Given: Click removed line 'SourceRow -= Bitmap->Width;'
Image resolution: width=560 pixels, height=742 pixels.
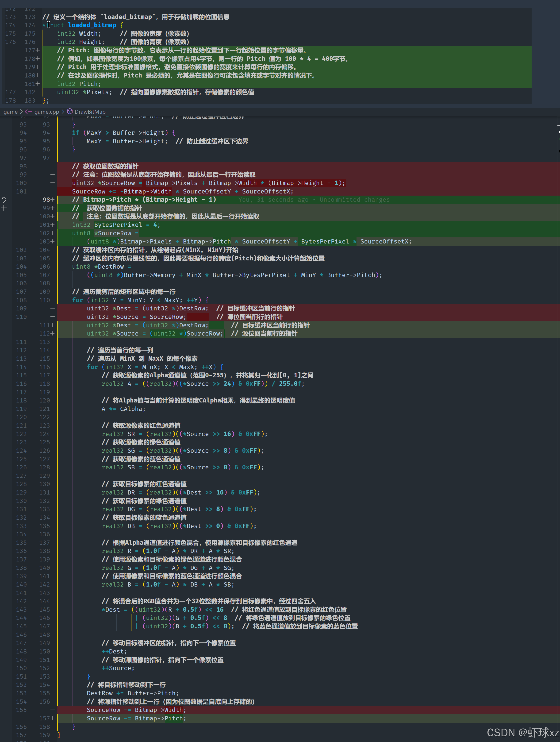Looking at the screenshot, I should tap(136, 710).
